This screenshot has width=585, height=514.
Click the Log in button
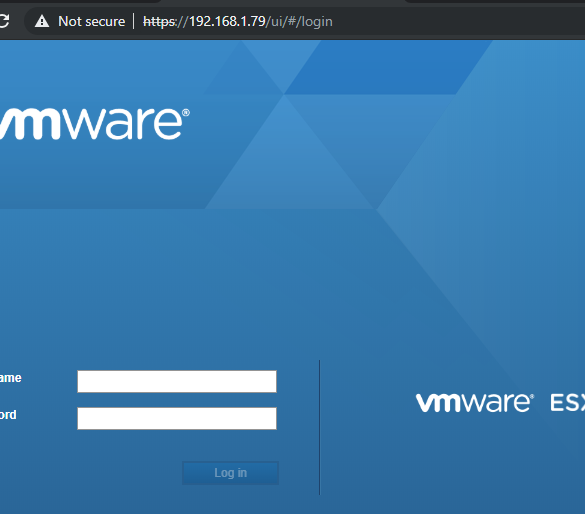[230, 473]
